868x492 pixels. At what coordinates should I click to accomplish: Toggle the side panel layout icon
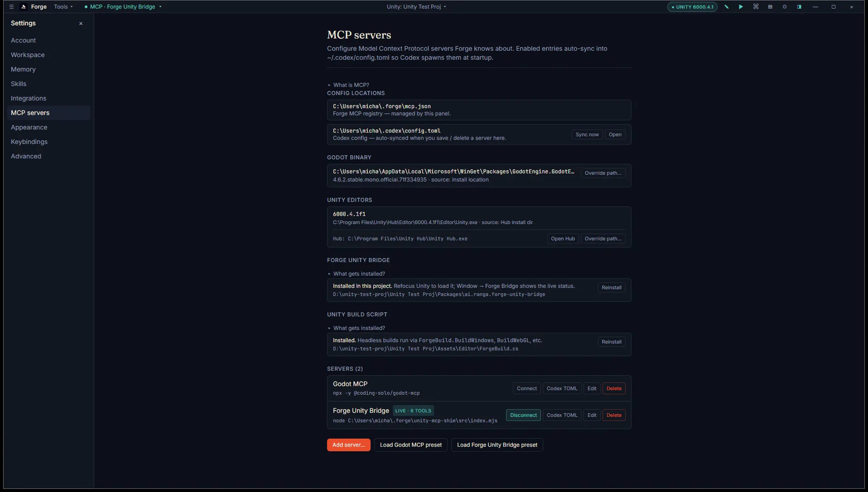799,7
